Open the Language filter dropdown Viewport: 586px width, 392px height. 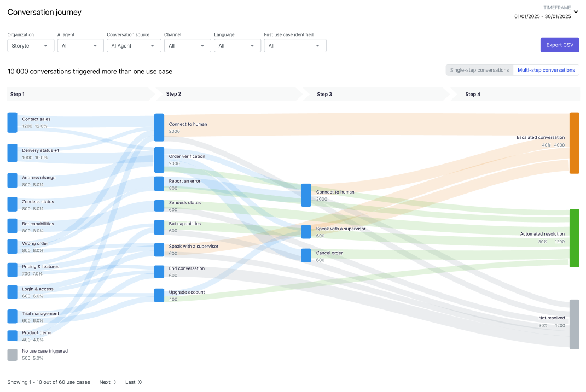point(237,46)
